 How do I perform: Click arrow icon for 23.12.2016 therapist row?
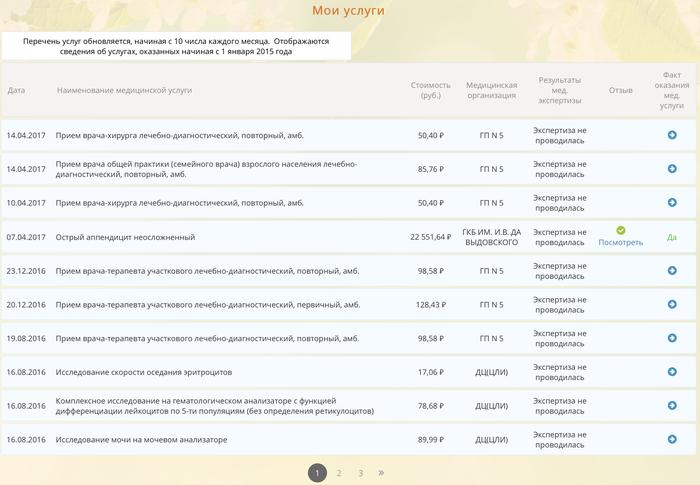pyautogui.click(x=672, y=271)
